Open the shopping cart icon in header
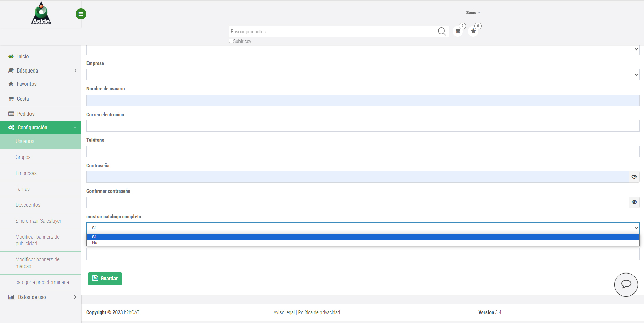 click(458, 31)
